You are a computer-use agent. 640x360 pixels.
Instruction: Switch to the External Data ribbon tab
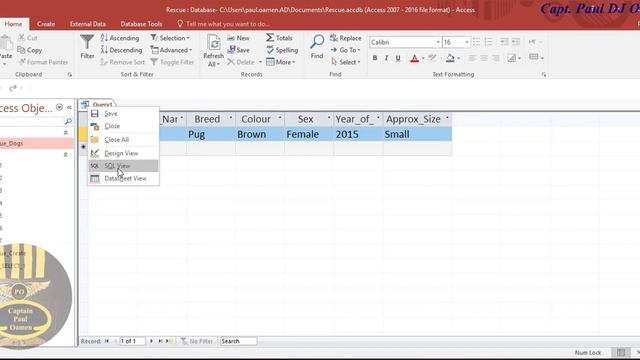tap(88, 24)
